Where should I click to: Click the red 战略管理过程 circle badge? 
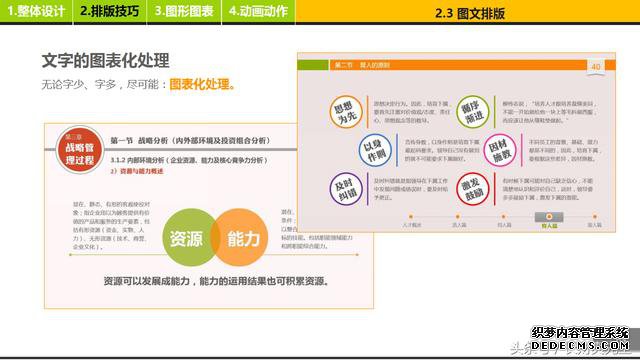80,150
